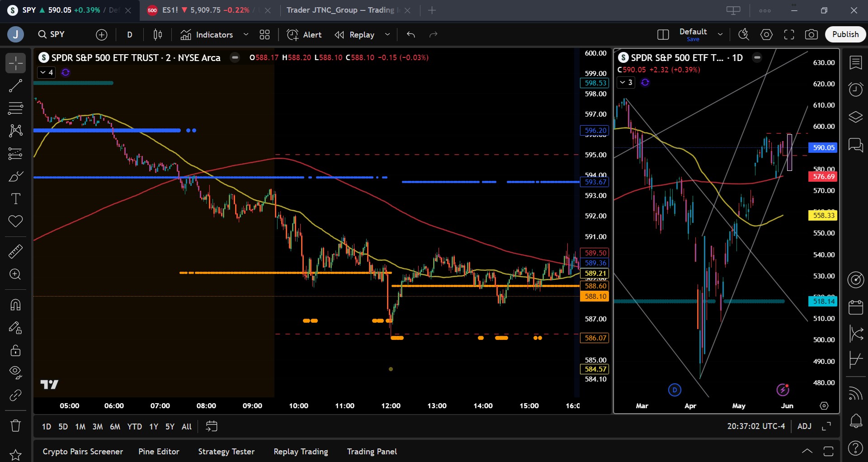Save the Default chart layout
868x462 pixels.
[693, 39]
